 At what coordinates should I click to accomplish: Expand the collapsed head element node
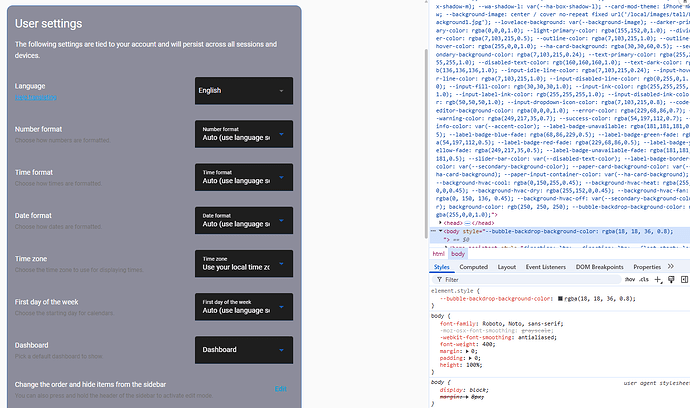pyautogui.click(x=439, y=222)
